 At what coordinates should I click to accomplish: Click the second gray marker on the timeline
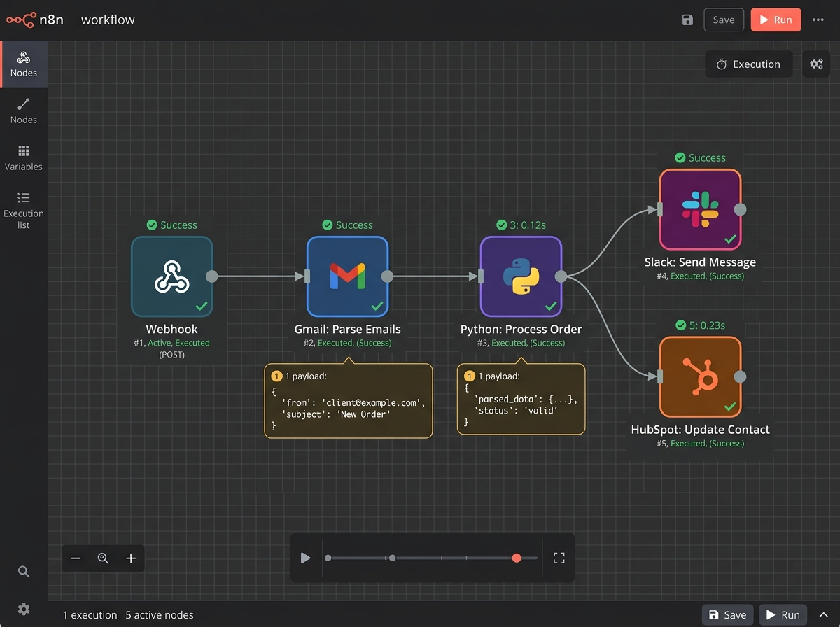392,558
